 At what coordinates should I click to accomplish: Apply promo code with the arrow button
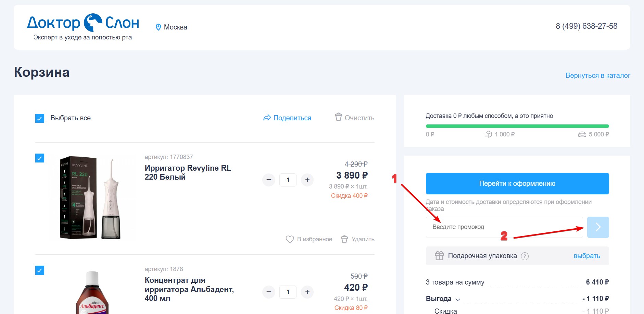[x=598, y=227]
